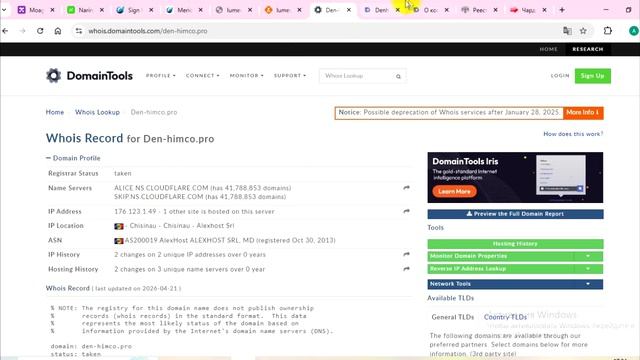Click the DomainTools gear logo
This screenshot has height=360, width=640.
(x=53, y=76)
